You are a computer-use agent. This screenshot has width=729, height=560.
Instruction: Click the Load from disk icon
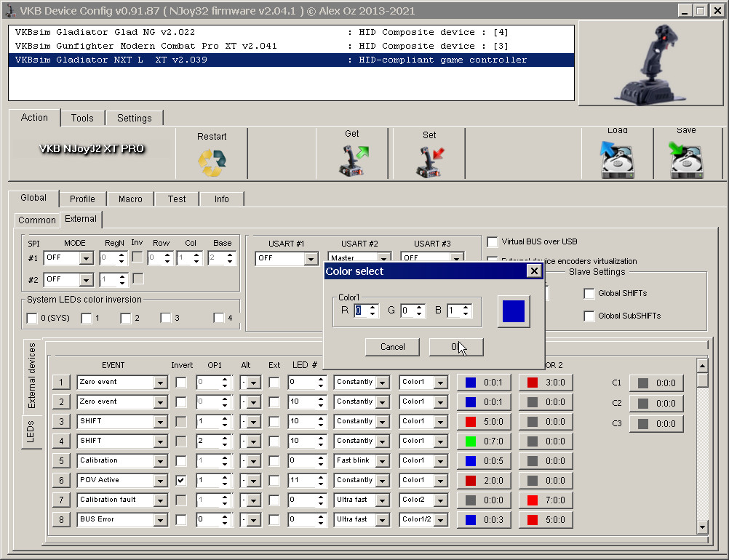(x=617, y=160)
